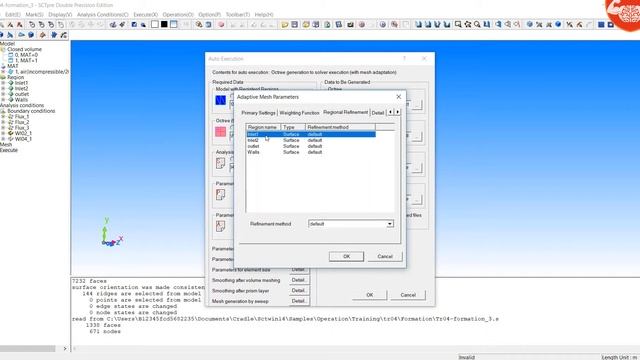Viewport: 640px width, 360px height.
Task: Open the Operation menu
Action: pyautogui.click(x=178, y=14)
